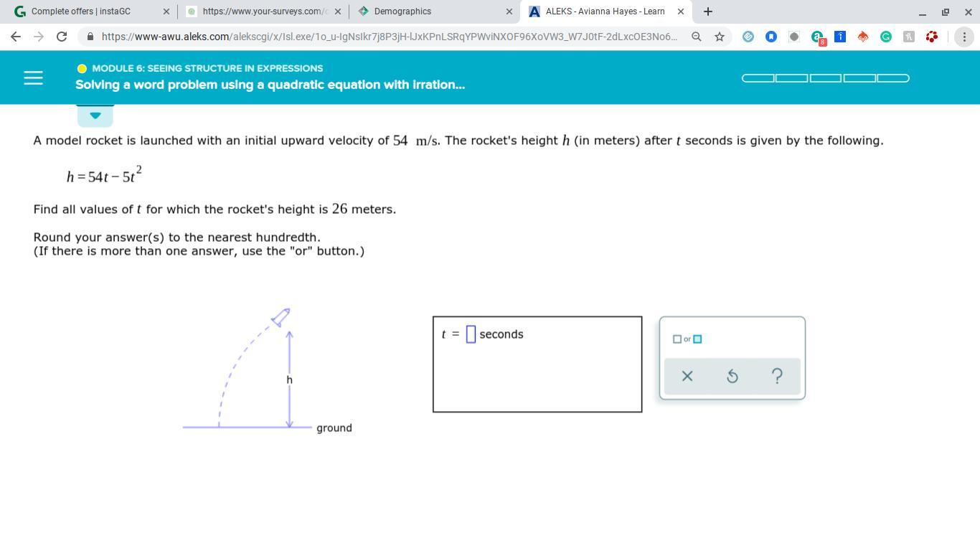Click the red dotted-circle extension icon
Image resolution: width=980 pixels, height=551 pixels.
(931, 37)
